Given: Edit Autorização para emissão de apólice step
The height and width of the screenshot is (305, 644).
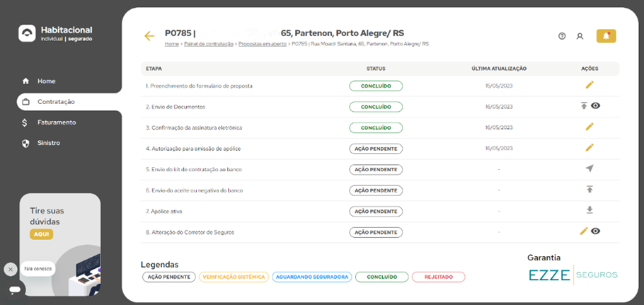Looking at the screenshot, I should [590, 147].
